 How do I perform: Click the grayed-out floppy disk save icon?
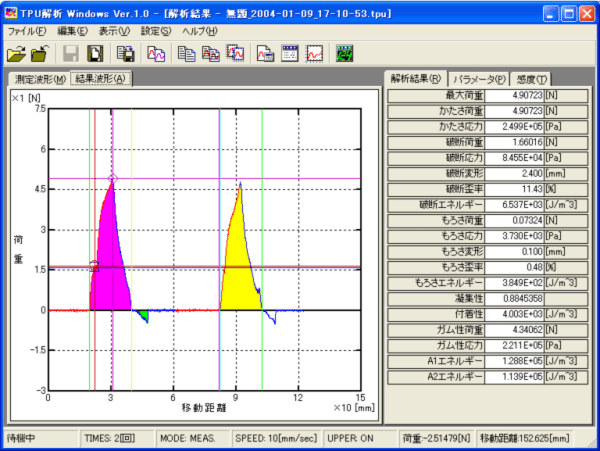coord(71,54)
